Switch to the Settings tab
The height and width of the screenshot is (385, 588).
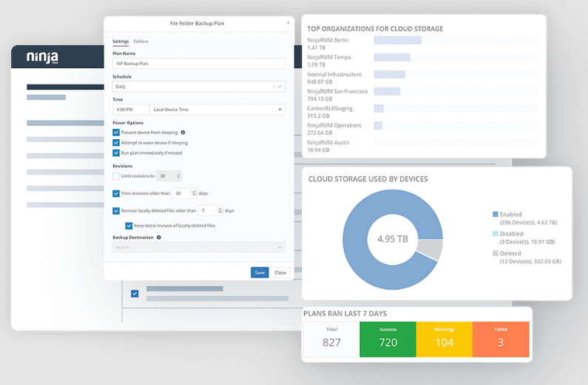pos(121,41)
